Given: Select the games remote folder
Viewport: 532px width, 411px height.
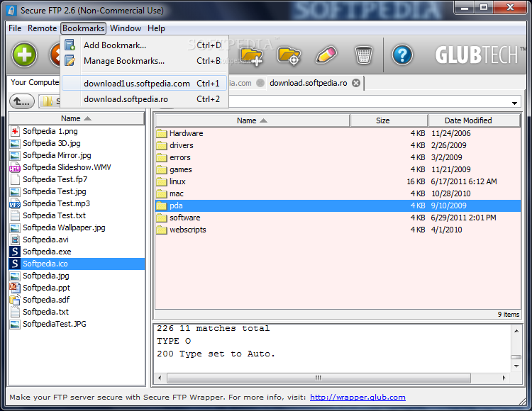Looking at the screenshot, I should [338, 169].
